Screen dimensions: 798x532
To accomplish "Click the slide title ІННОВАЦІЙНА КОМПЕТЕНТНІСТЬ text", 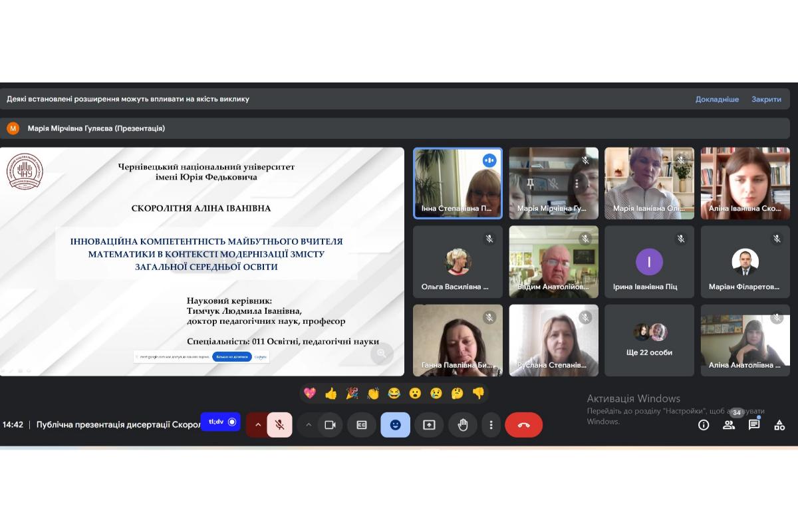I will [207, 254].
